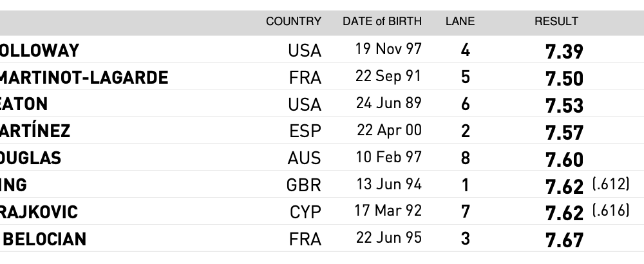Select the AUS country code
Image resolution: width=644 pixels, height=264 pixels.
coord(304,158)
